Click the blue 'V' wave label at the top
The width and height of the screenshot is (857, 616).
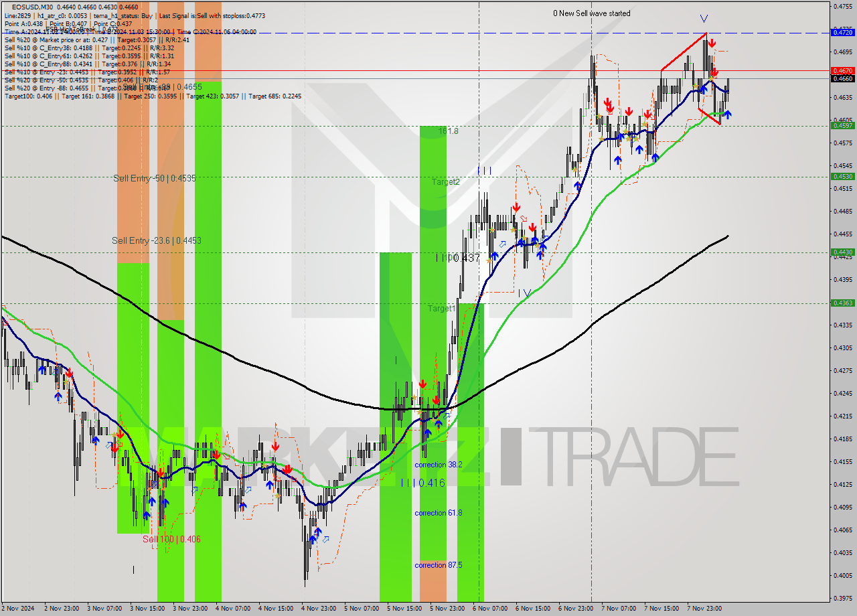point(704,19)
